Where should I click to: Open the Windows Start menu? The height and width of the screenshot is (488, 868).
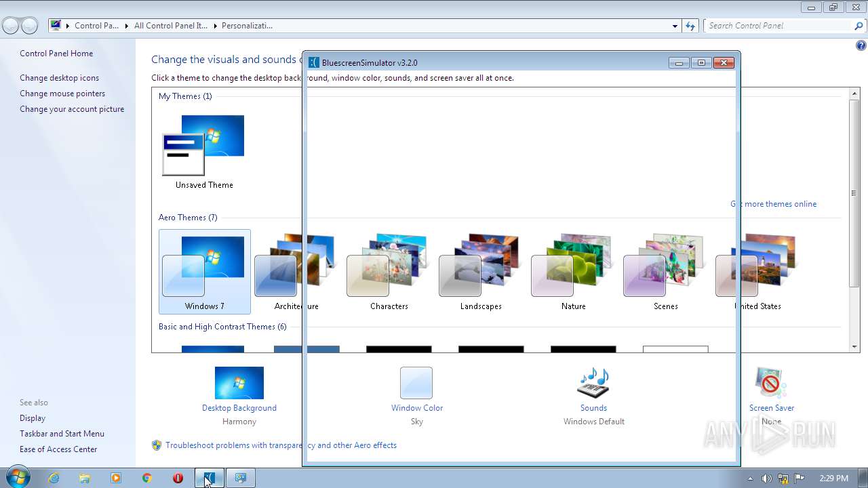(x=18, y=477)
